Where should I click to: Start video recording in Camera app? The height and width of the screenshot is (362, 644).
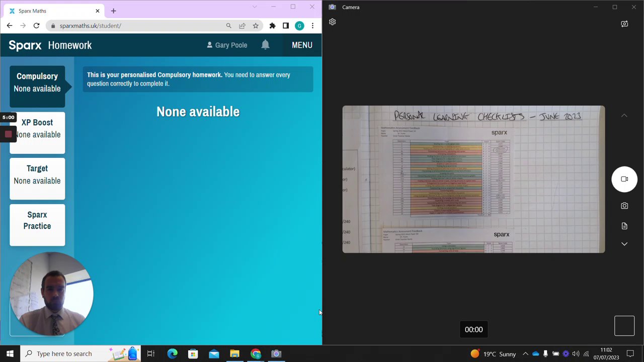[624, 179]
